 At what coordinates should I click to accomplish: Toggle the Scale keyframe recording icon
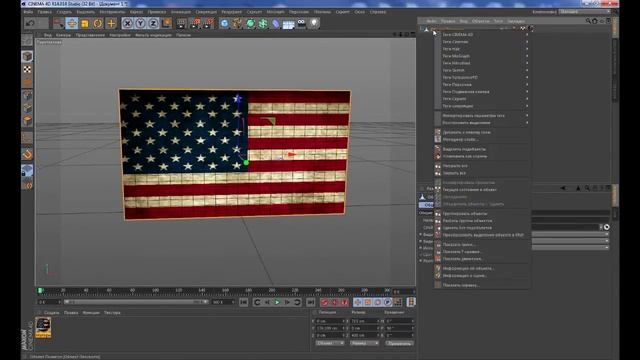[x=368, y=302]
